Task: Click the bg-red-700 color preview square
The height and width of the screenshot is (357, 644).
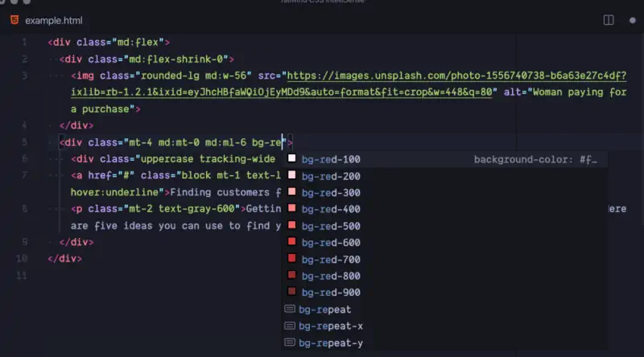Action: tap(291, 258)
